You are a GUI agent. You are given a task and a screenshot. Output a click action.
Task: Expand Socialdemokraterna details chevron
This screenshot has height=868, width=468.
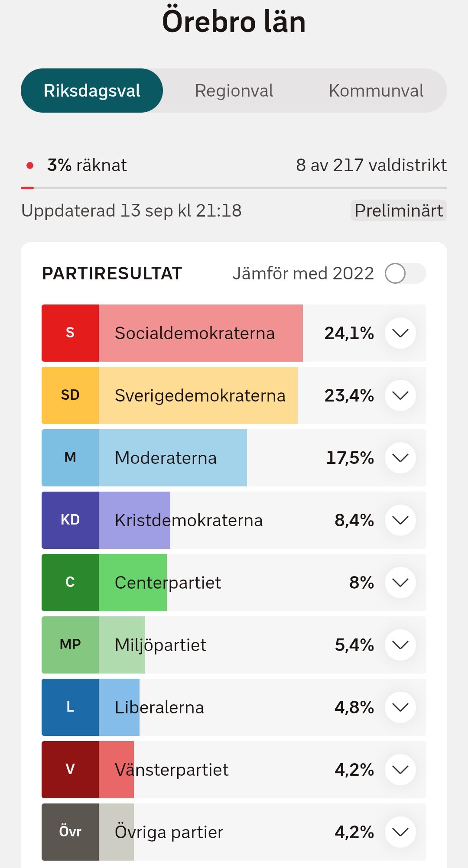(x=400, y=333)
